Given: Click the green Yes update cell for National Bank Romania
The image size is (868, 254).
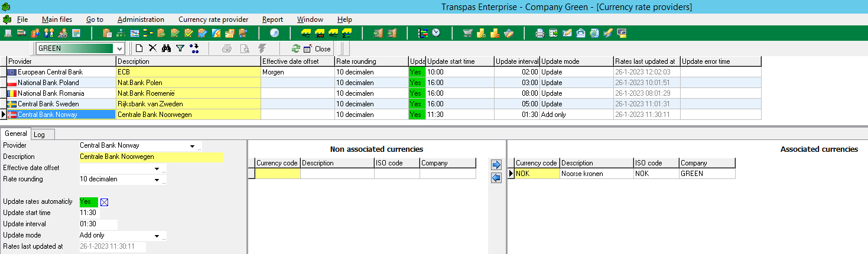Looking at the screenshot, I should point(417,93).
